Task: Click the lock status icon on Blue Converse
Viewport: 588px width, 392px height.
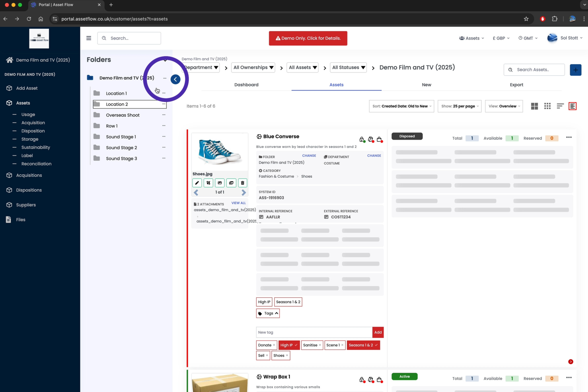Action: (362, 139)
